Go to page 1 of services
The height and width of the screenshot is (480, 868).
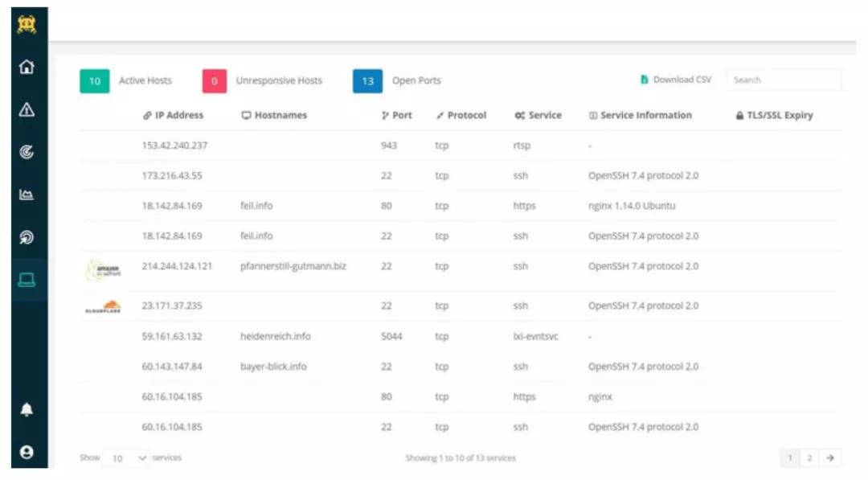[x=790, y=457]
